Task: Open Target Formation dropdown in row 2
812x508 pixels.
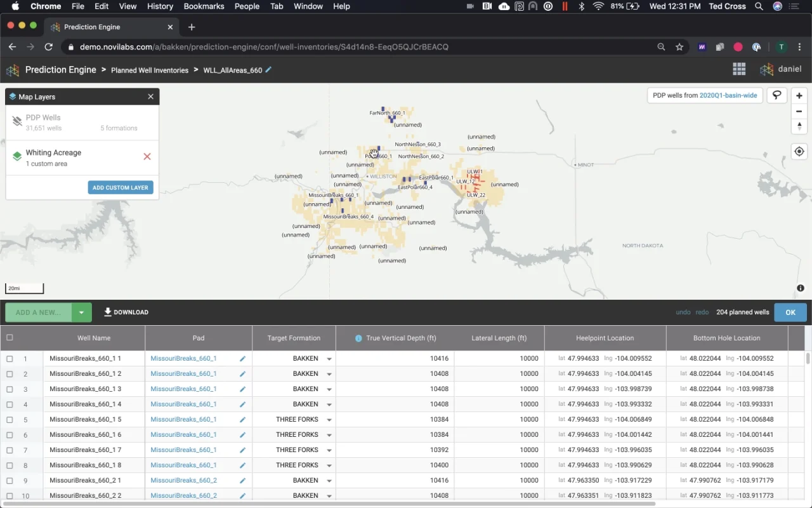Action: [x=329, y=374]
